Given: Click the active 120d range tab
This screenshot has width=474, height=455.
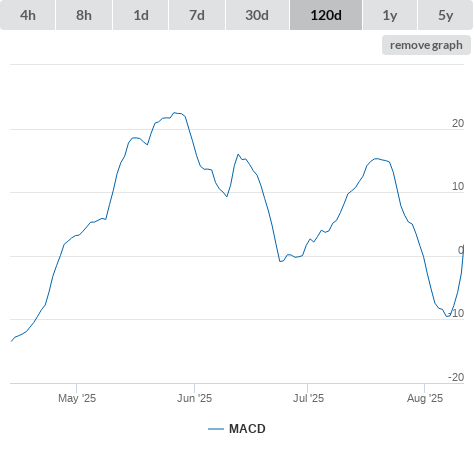Looking at the screenshot, I should [326, 15].
